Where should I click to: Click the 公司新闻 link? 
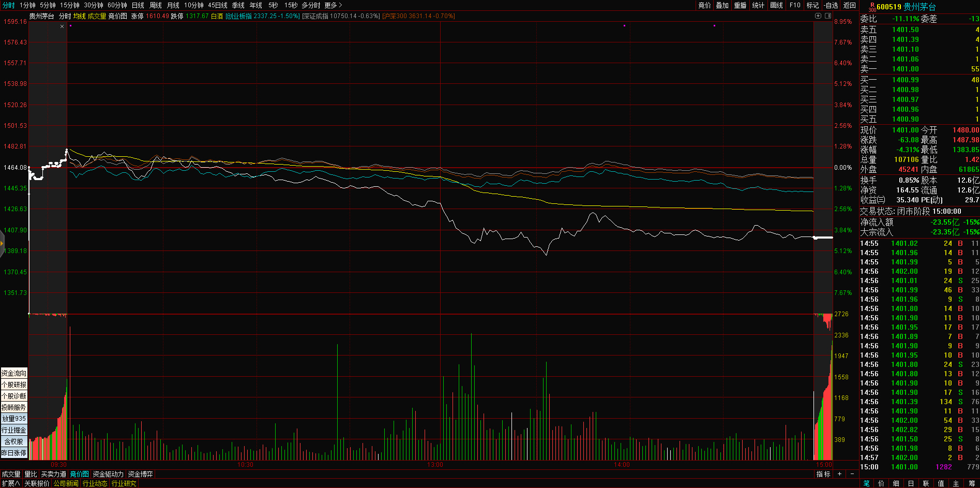pyautogui.click(x=66, y=483)
